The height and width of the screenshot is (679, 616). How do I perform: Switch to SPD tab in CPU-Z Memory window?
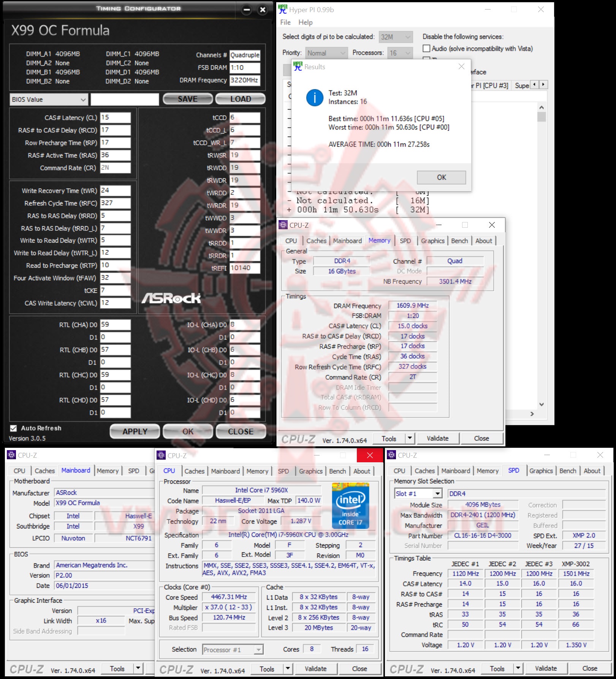405,241
